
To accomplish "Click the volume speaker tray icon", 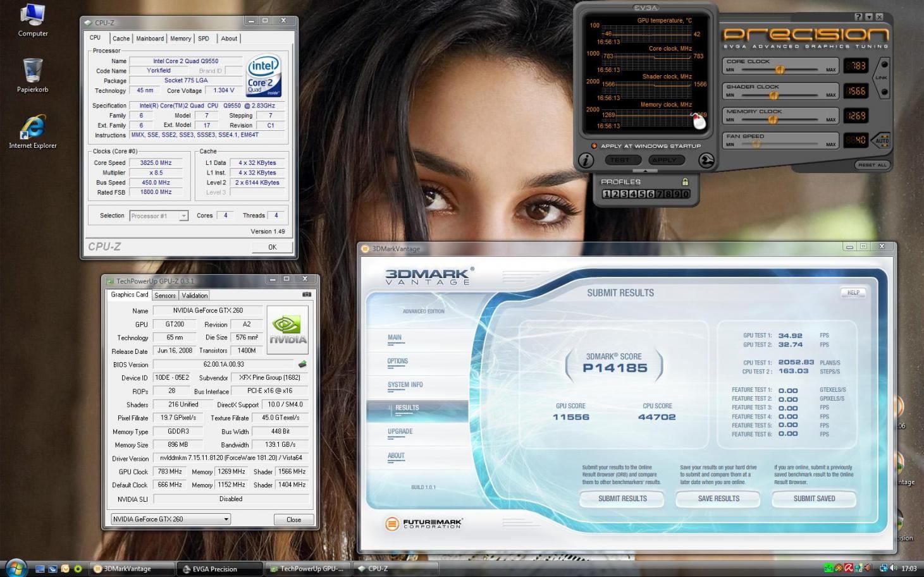I will point(893,568).
